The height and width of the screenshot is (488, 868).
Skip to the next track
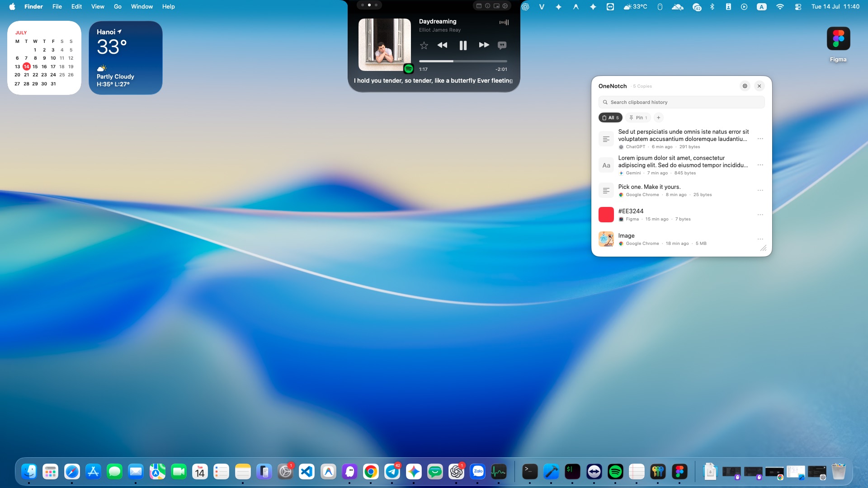pyautogui.click(x=484, y=45)
